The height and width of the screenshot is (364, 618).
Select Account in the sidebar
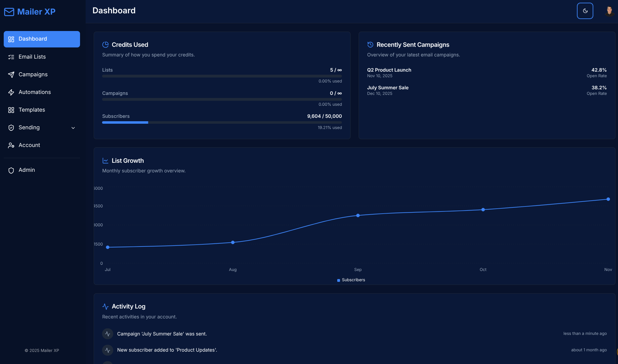[x=29, y=145]
